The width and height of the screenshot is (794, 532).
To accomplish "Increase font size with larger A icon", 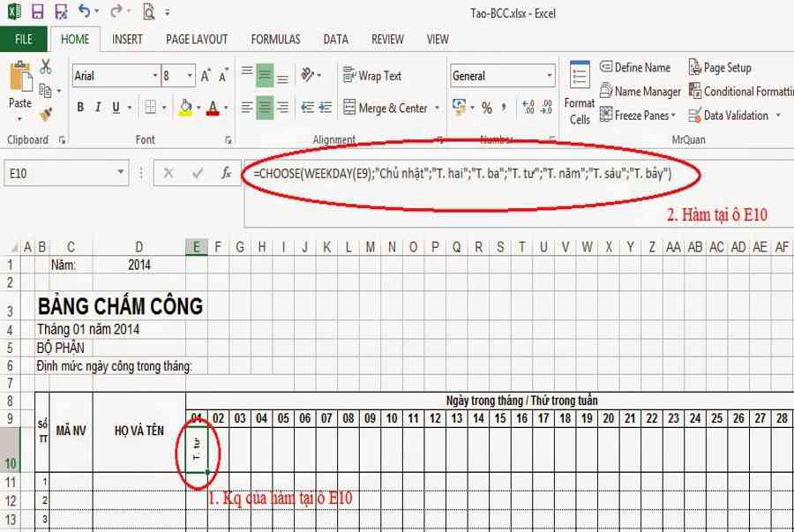I will click(205, 76).
